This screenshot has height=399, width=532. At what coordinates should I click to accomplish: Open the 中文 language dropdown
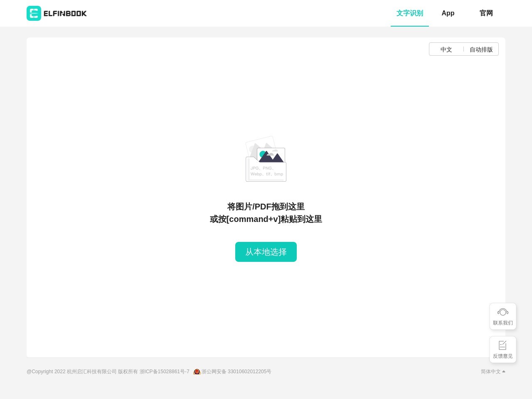pos(446,49)
